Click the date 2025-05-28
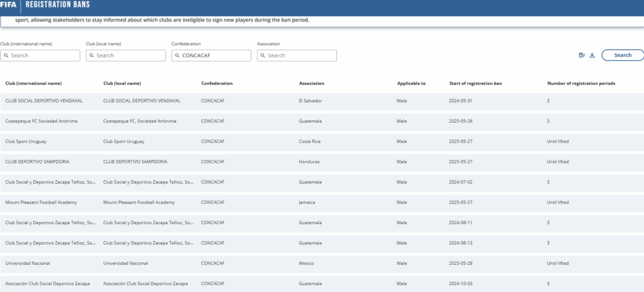This screenshot has width=644, height=292. tap(461, 263)
